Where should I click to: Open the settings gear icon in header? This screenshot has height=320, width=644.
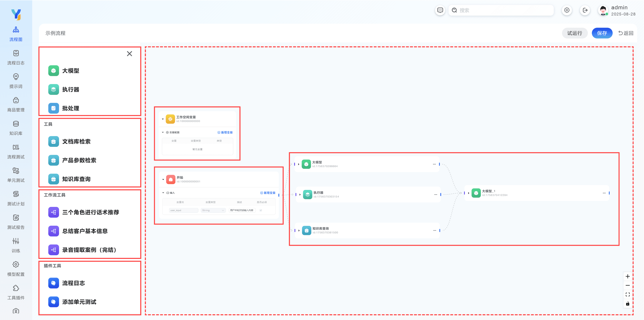[567, 10]
